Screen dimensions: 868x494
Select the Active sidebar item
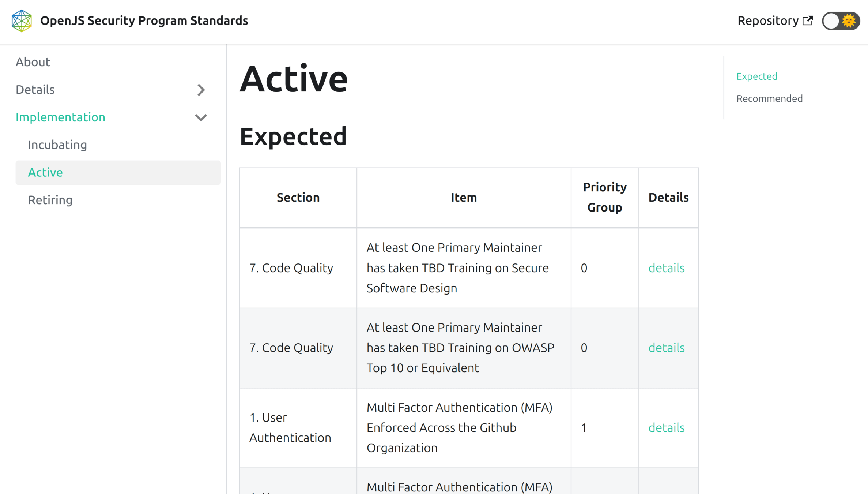tap(45, 172)
